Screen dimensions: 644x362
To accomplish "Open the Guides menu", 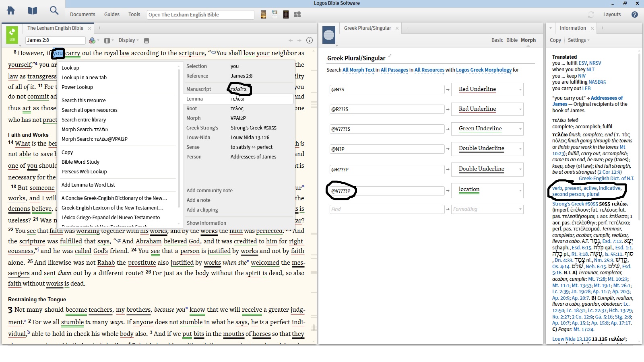I will pos(112,14).
